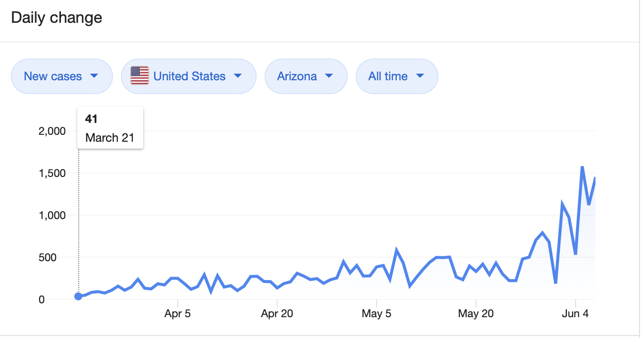Click the May 5 axis label
This screenshot has width=644, height=338.
pyautogui.click(x=376, y=314)
